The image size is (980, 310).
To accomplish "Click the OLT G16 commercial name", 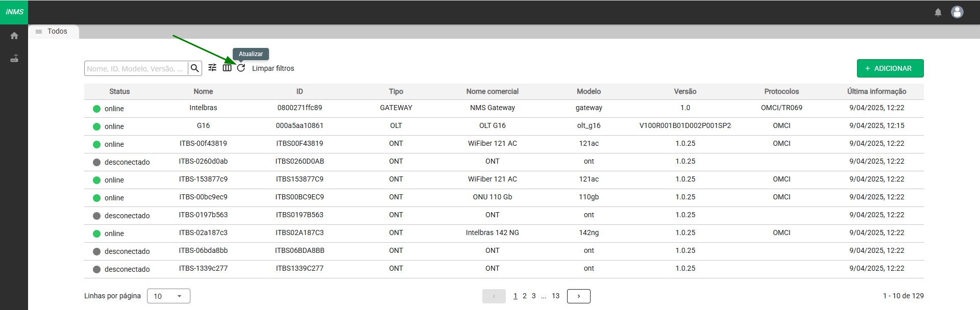I will pyautogui.click(x=493, y=126).
